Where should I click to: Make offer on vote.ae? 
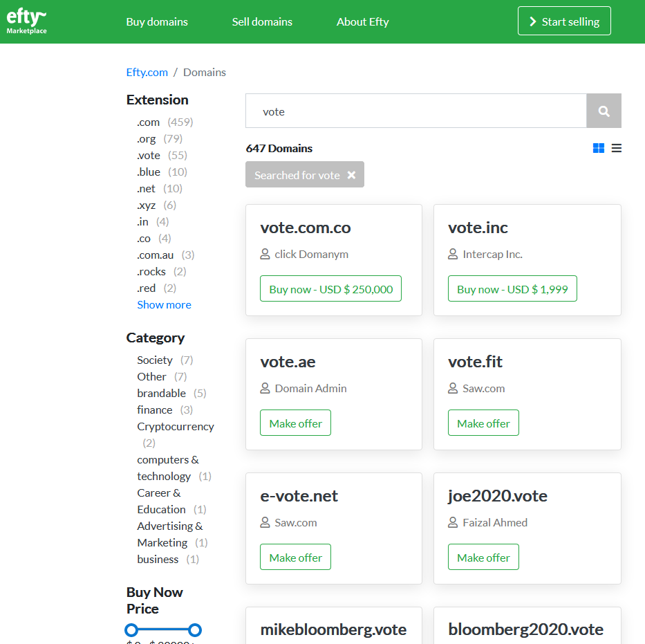tap(295, 423)
